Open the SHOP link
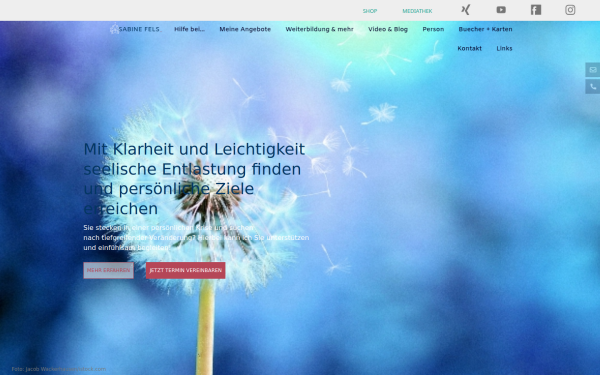The height and width of the screenshot is (375, 600). click(x=370, y=11)
